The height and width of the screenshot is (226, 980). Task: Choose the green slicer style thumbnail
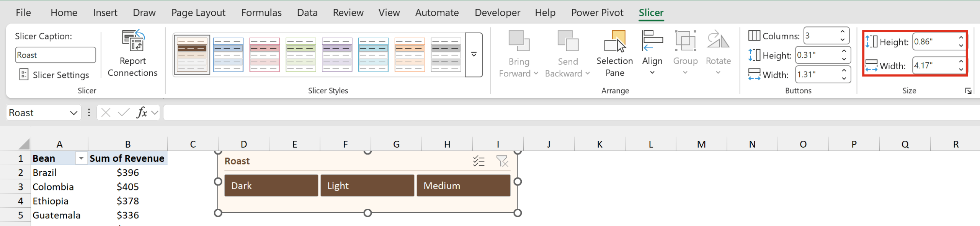pos(301,55)
